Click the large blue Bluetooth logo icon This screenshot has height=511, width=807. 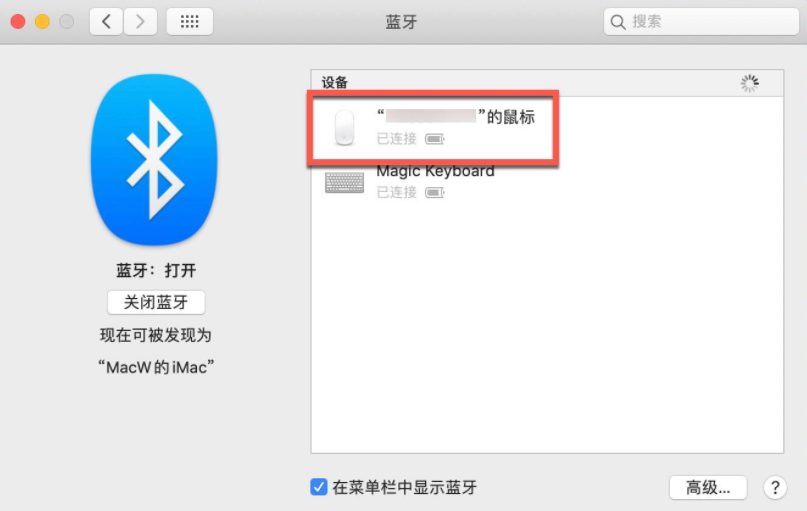coord(154,160)
